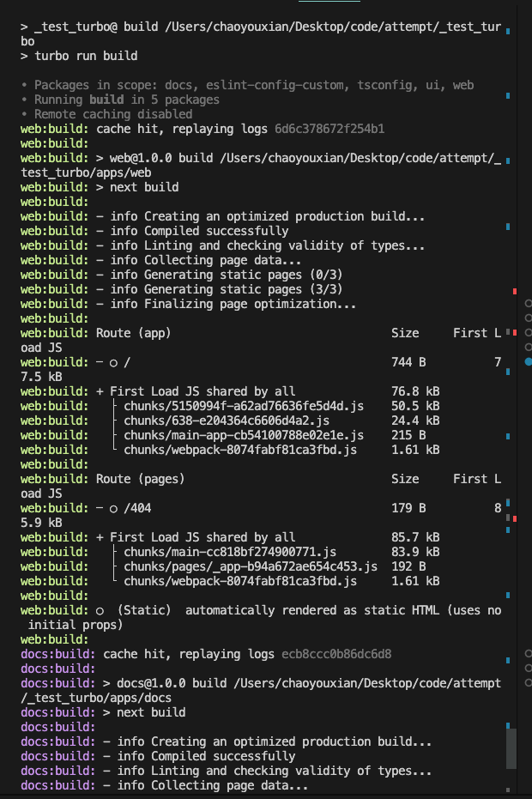Viewport: 532px width, 799px height.
Task: Click 'Generating static pages (0/3)' line
Action: [x=182, y=275]
